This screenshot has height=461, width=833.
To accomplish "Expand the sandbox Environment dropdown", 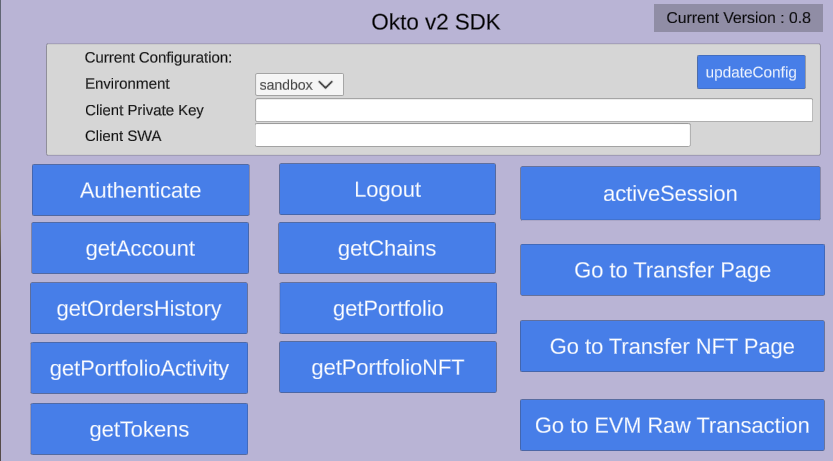I will coord(299,85).
